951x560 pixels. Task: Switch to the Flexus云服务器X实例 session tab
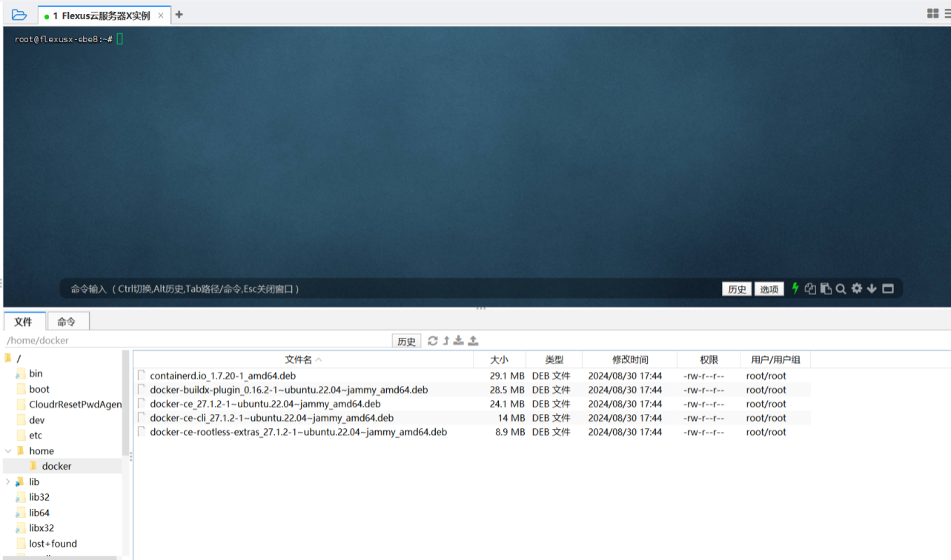pyautogui.click(x=102, y=16)
